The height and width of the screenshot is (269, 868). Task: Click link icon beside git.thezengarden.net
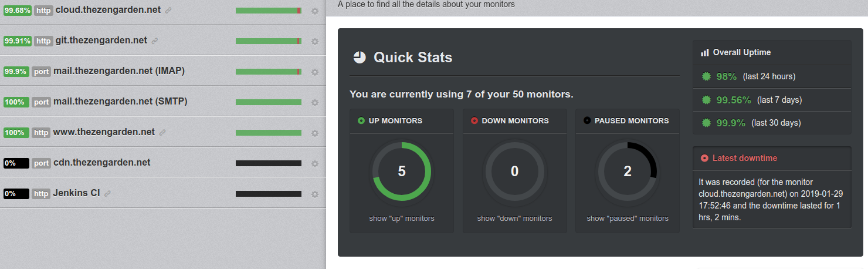pos(155,41)
